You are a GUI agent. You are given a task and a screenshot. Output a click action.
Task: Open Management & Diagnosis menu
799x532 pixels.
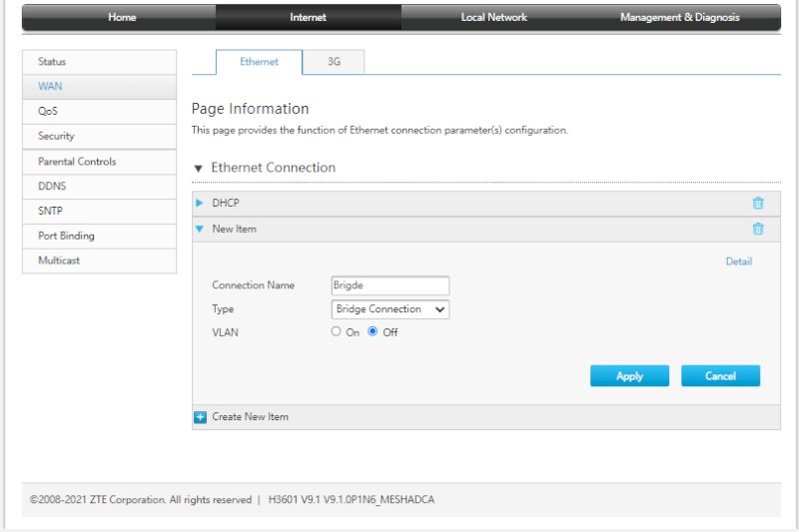tap(680, 17)
